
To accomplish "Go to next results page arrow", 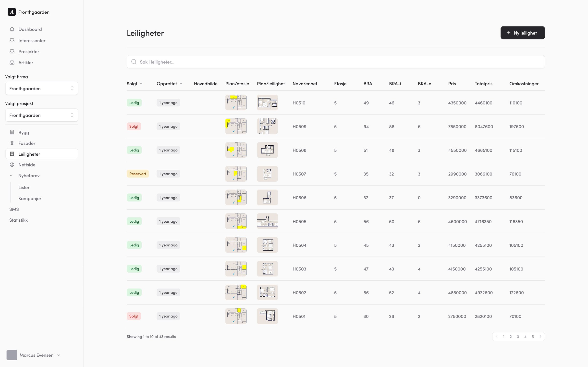I will click(540, 337).
